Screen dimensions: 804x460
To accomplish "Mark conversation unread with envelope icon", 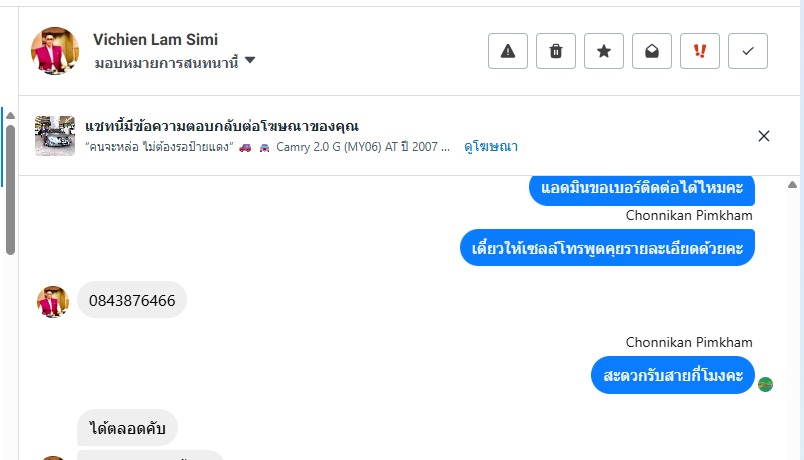I will coord(651,51).
